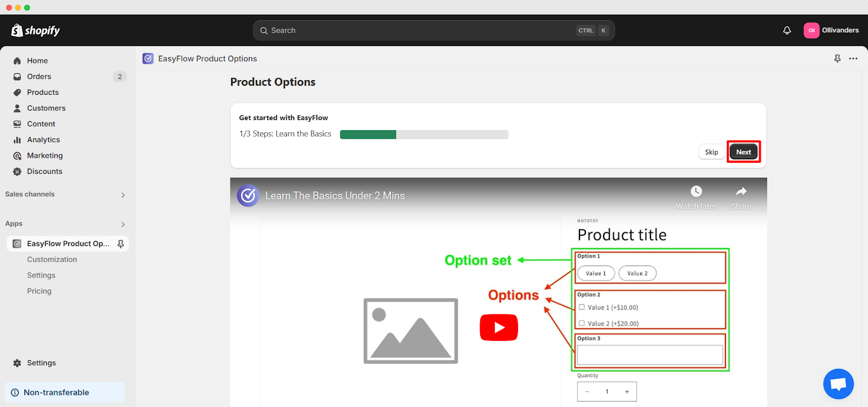This screenshot has height=407, width=868.
Task: Unpin EasyFlow app from sidebar
Action: (x=120, y=244)
